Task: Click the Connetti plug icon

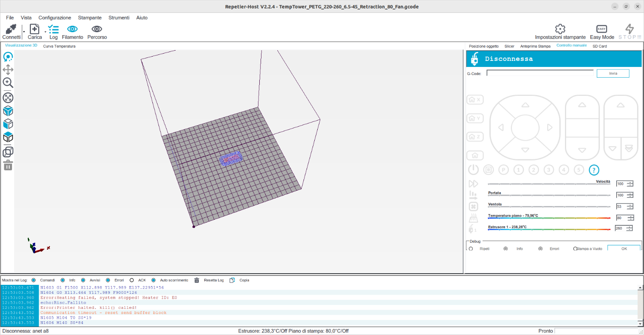Action: (x=11, y=29)
